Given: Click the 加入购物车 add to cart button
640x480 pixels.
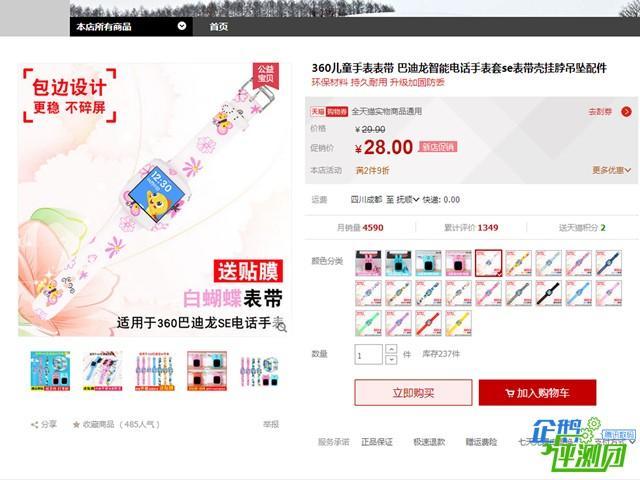Looking at the screenshot, I should pyautogui.click(x=537, y=393).
